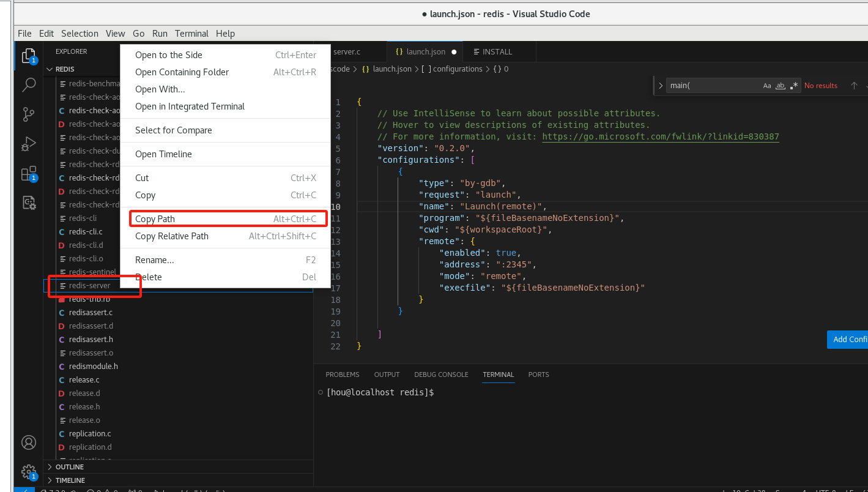Click the D file icon beside redis-cli.d
The image size is (868, 492).
pyautogui.click(x=61, y=245)
